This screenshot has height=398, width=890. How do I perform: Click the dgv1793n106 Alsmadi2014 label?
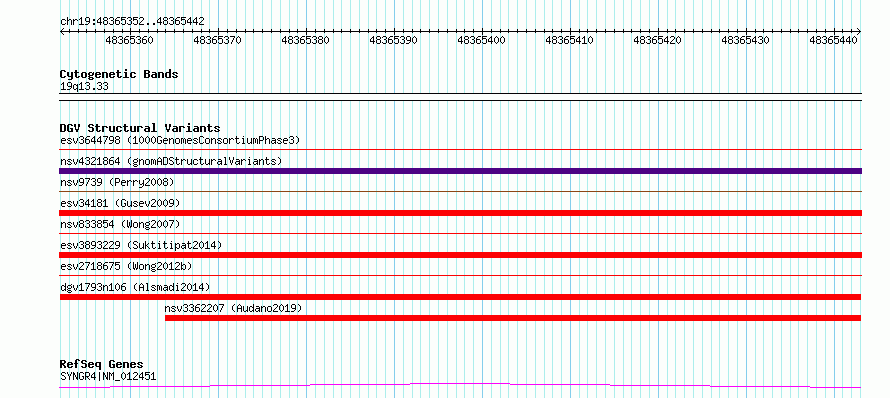pos(135,287)
